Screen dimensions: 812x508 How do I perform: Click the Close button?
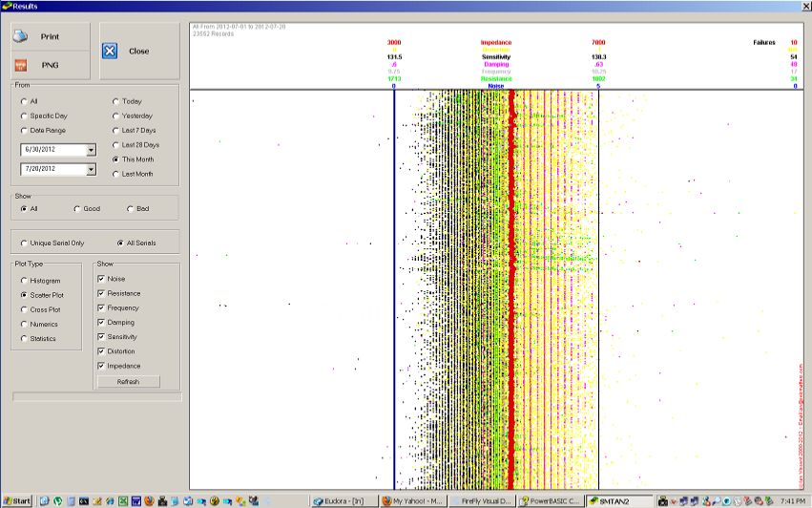point(139,51)
